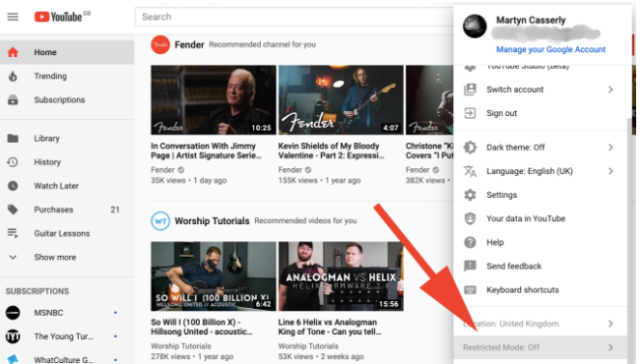Click the Settings gear icon

470,195
